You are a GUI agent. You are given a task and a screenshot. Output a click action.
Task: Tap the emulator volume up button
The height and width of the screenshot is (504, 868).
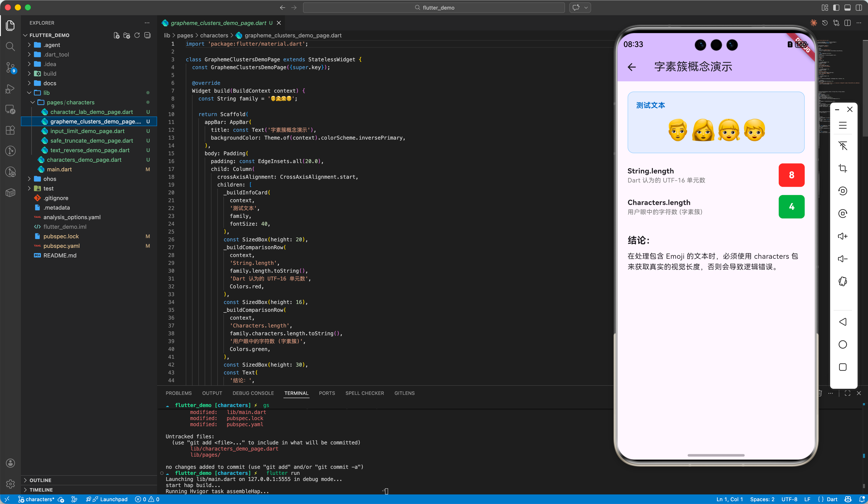click(x=843, y=236)
